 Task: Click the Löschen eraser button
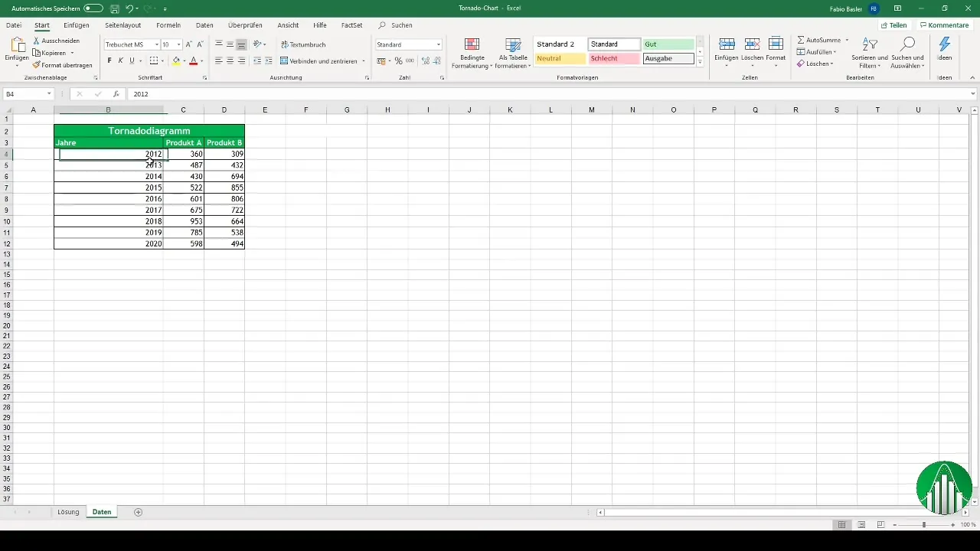pyautogui.click(x=815, y=64)
